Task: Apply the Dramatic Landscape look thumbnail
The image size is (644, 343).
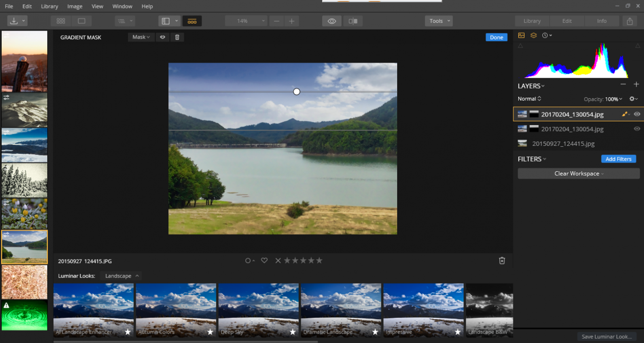Action: pos(341,310)
